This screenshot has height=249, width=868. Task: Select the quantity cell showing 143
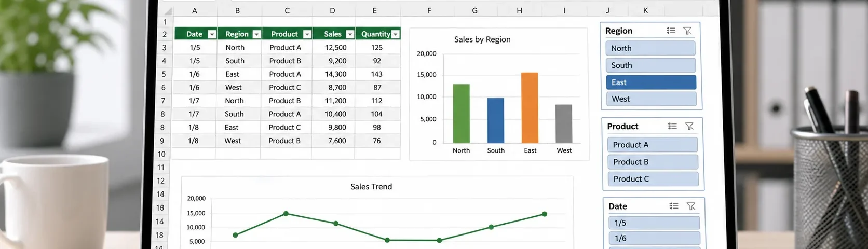377,74
